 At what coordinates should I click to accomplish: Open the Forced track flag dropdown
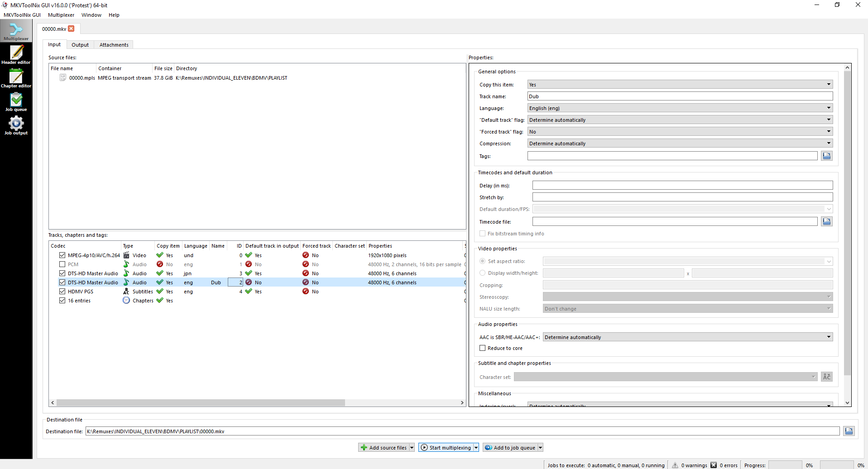click(680, 132)
